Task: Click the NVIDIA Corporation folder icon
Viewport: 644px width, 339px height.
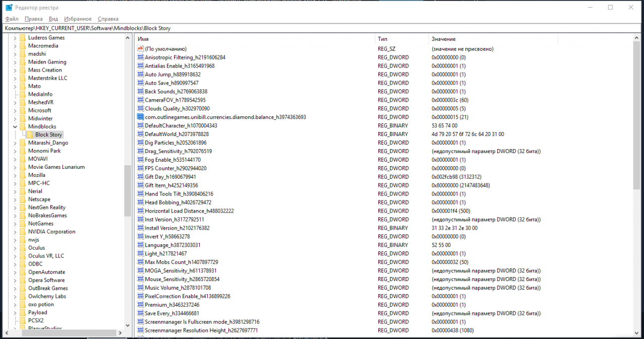Action: click(22, 232)
